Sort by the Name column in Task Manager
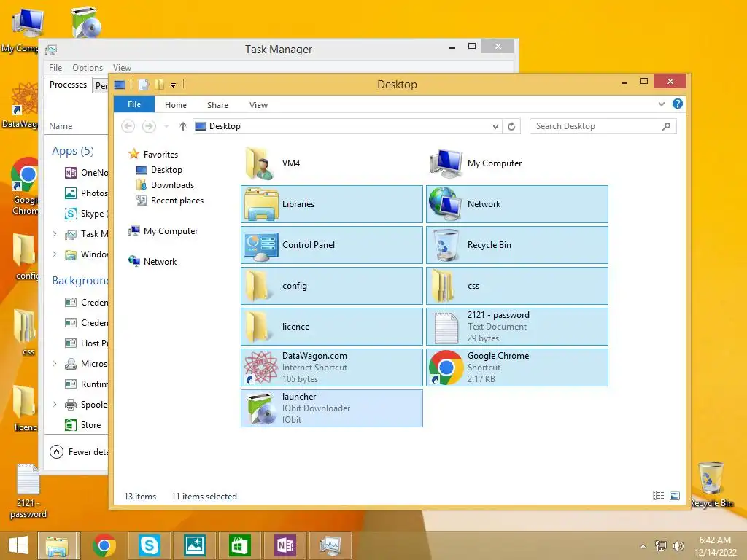Image resolution: width=747 pixels, height=560 pixels. tap(61, 126)
